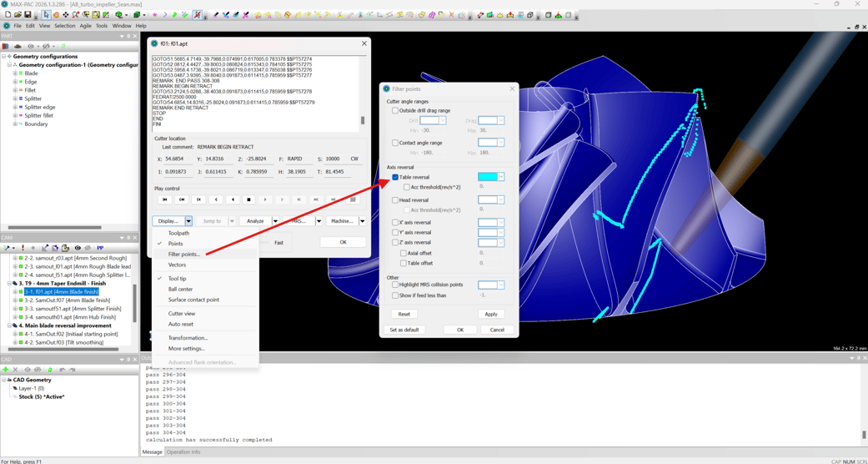Click the step forward play arrow button

266,199
